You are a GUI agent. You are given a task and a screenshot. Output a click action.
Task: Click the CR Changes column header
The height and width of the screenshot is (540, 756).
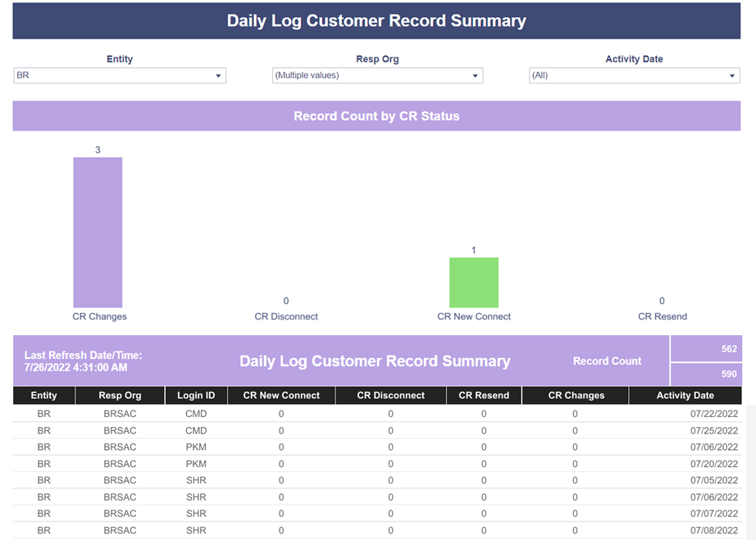[x=576, y=395]
